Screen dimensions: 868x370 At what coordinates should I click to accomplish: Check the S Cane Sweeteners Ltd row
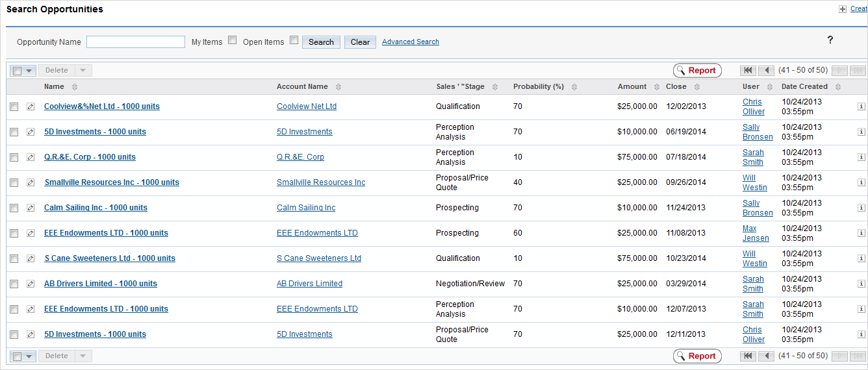14,258
